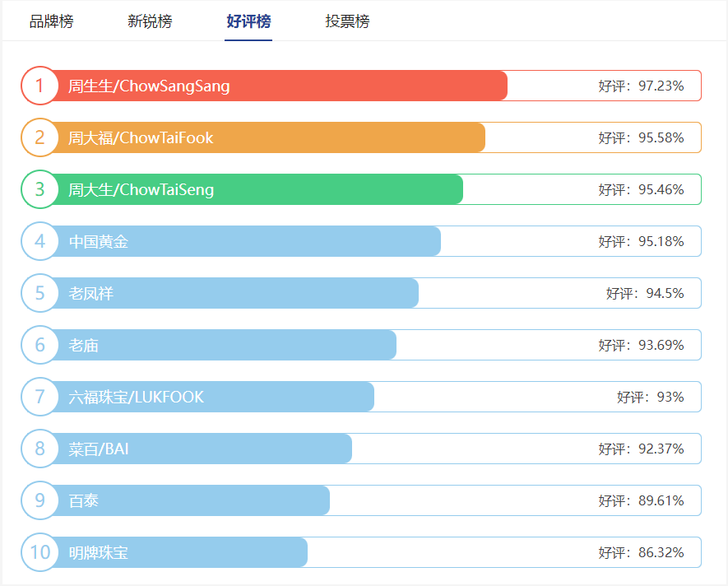Click 明牌珠宝 rating 86.32% text
Viewport: 728px width, 586px height.
click(641, 552)
